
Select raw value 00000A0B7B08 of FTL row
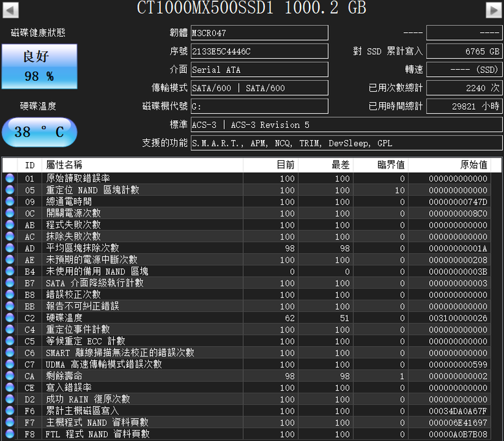(458, 435)
